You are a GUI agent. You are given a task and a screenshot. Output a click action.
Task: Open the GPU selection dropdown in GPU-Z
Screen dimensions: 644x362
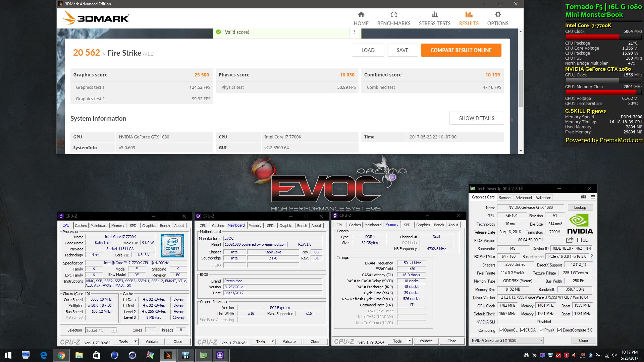pos(507,341)
